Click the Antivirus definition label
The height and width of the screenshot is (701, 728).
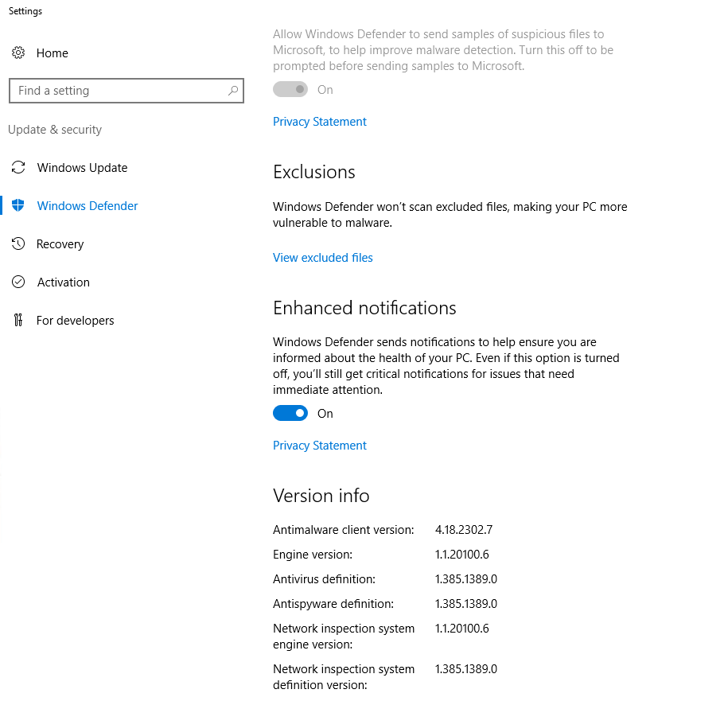324,579
